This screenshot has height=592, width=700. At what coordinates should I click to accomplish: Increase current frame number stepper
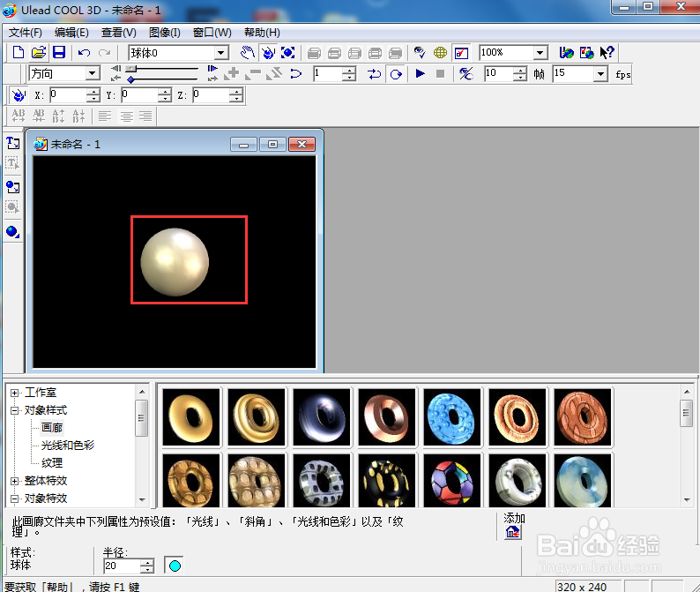349,71
